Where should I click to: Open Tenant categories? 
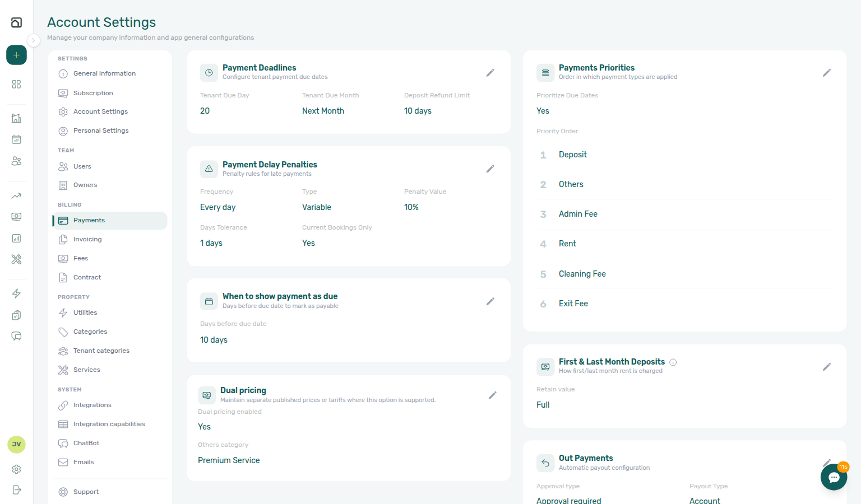[x=110, y=351]
